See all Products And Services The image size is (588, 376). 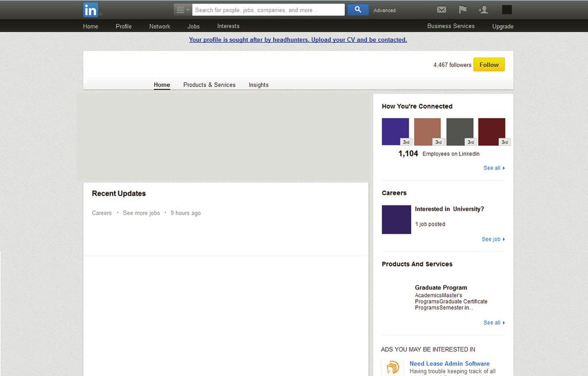(494, 323)
